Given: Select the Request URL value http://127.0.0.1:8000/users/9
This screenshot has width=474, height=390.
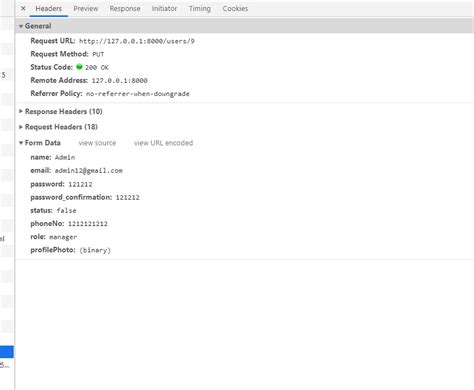Looking at the screenshot, I should (x=137, y=41).
